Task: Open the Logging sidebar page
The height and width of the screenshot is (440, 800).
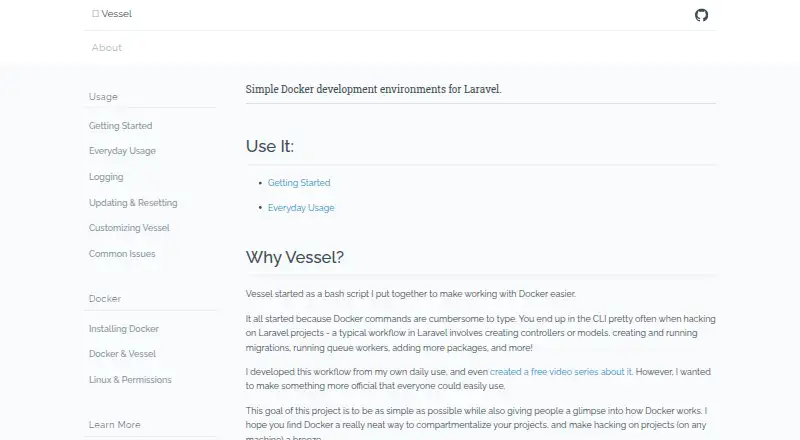Action: click(106, 177)
